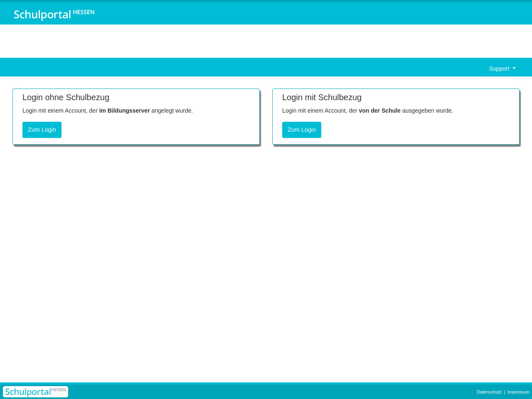
Task: Click the bold "von der Schule" text
Action: [x=379, y=111]
